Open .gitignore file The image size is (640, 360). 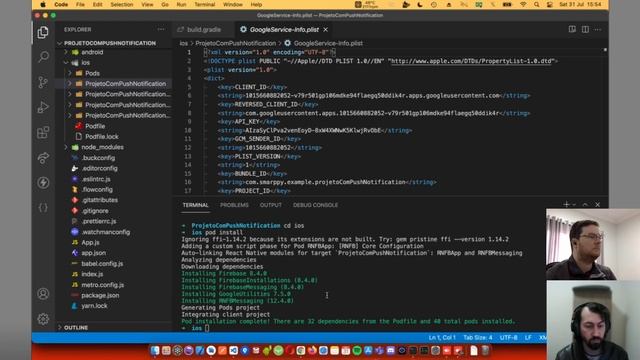(95, 211)
